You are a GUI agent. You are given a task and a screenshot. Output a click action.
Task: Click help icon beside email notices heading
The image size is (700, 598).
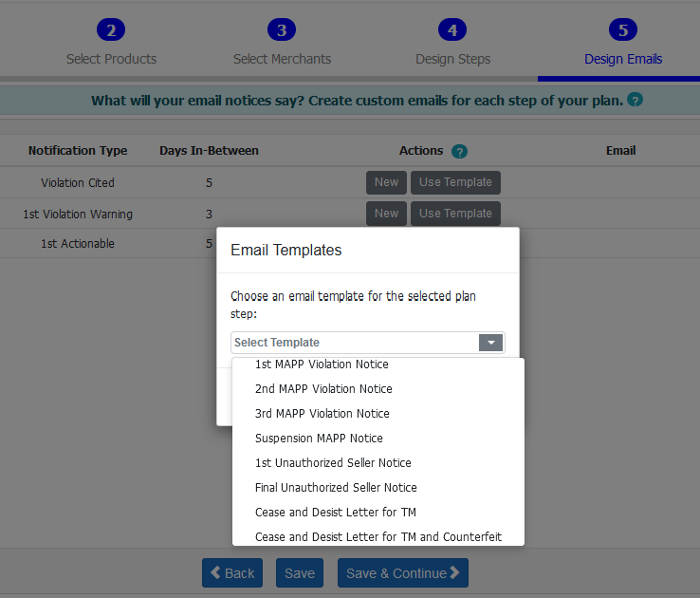pos(636,100)
